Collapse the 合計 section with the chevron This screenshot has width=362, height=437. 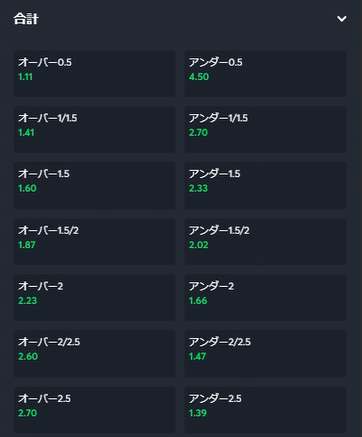tap(342, 19)
